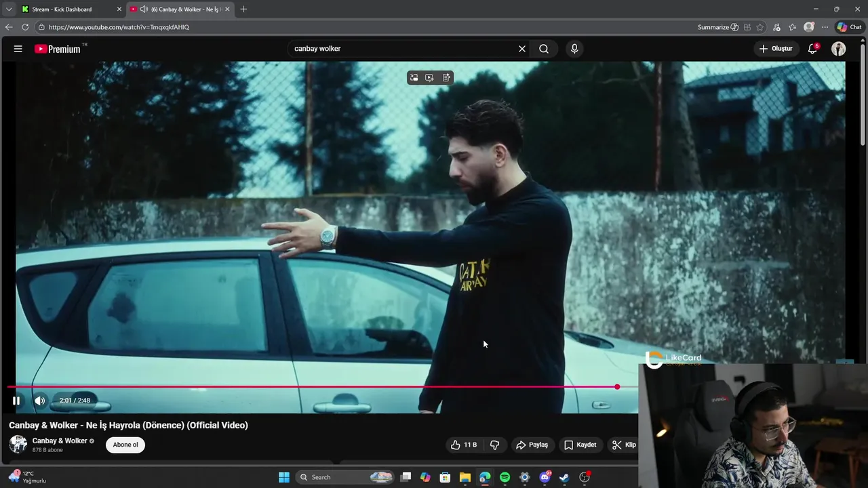868x488 pixels.
Task: Open the Copilot Chat button
Action: point(849,27)
